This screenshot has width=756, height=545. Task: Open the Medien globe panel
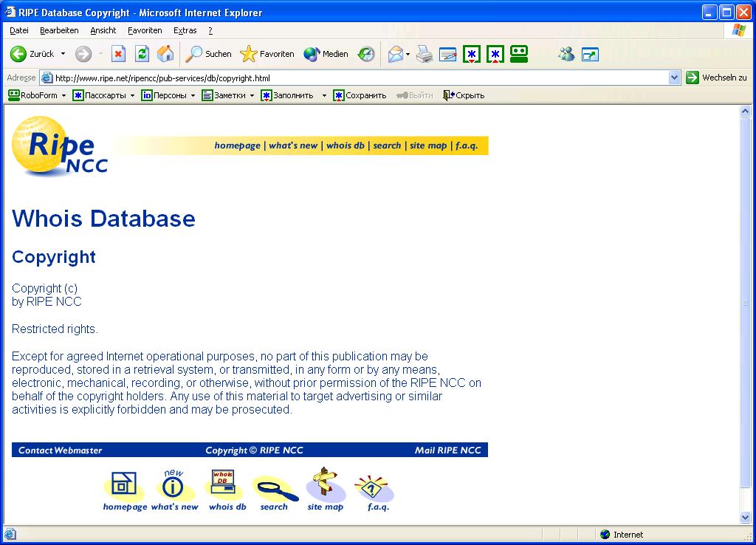tap(326, 54)
